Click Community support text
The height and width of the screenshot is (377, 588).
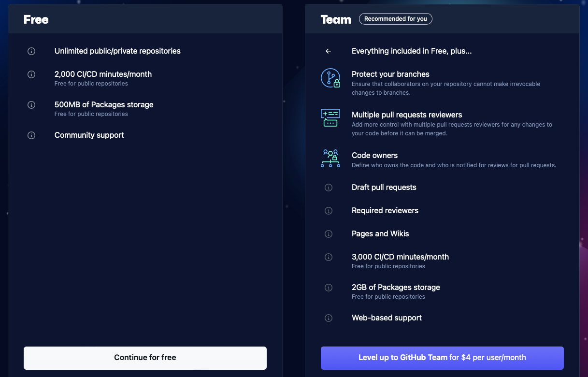tap(89, 135)
